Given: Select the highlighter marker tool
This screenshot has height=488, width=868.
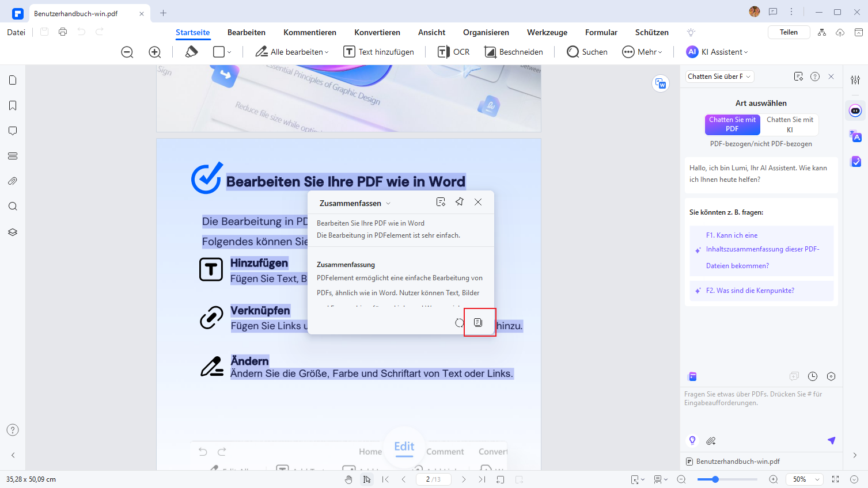Looking at the screenshot, I should click(192, 52).
